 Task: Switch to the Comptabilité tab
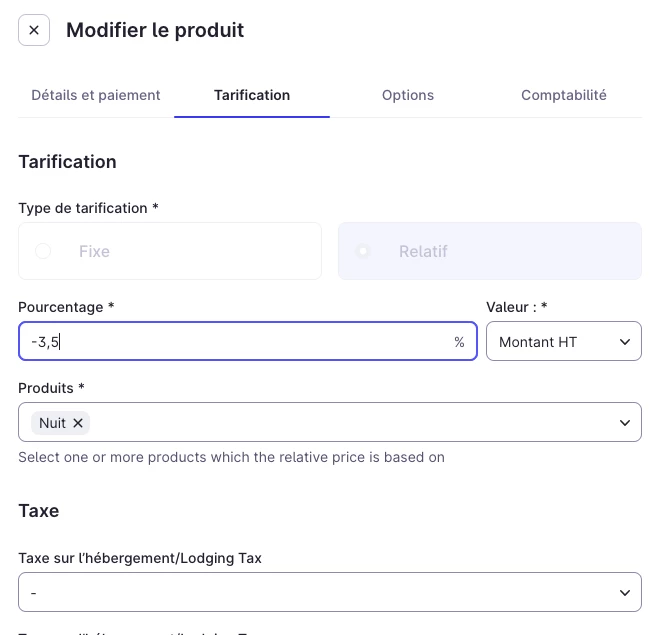coord(564,95)
